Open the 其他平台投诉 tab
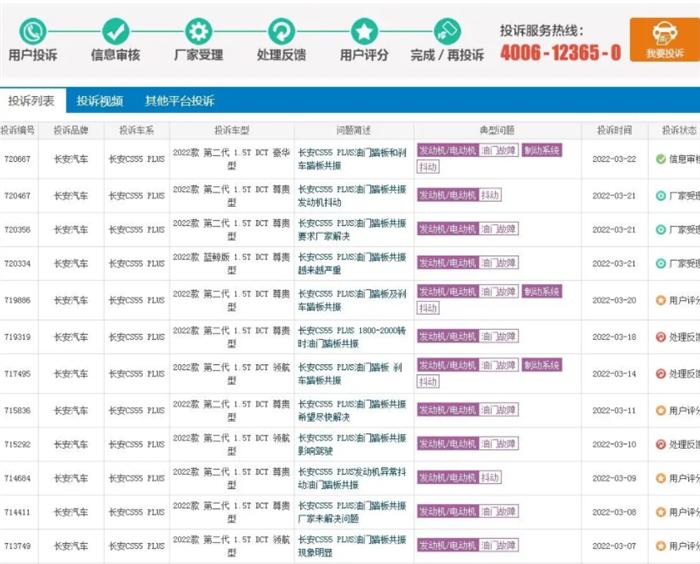700x564 pixels. click(179, 100)
